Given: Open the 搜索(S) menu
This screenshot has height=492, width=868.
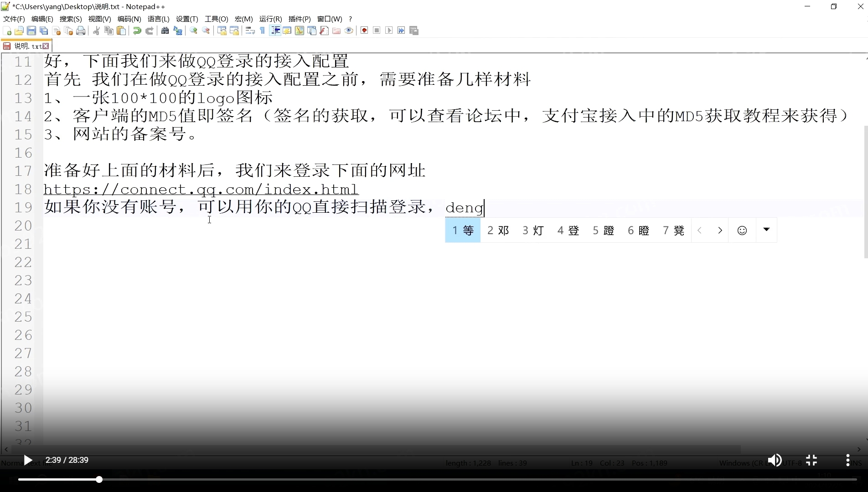Looking at the screenshot, I should (71, 19).
